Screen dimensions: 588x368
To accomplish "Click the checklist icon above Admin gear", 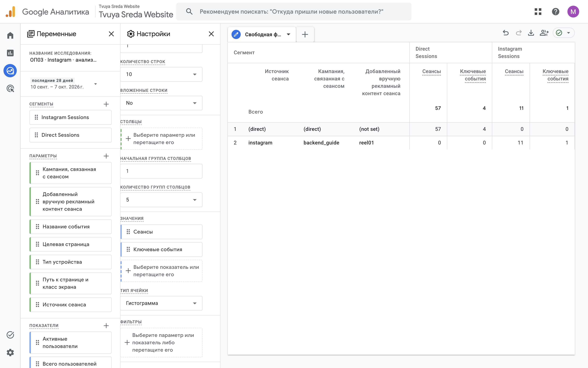I will pos(10,335).
